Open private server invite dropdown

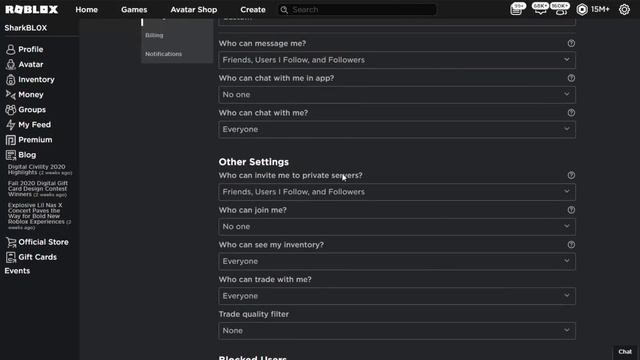click(x=397, y=192)
